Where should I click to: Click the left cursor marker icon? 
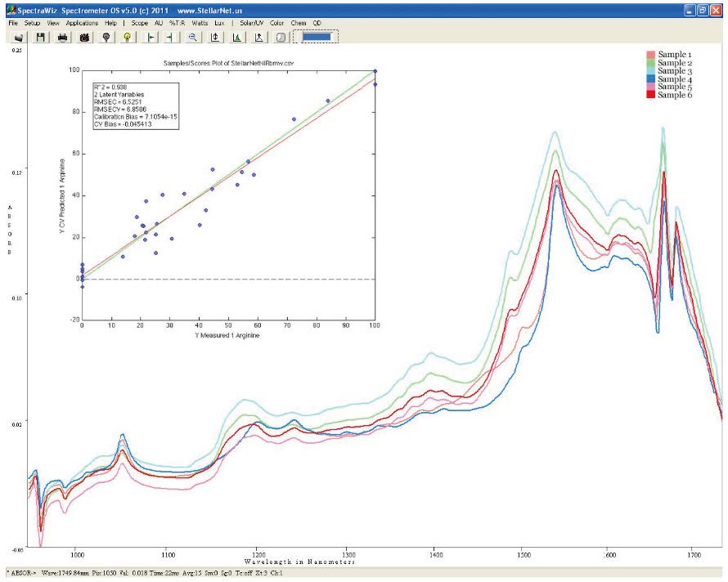point(151,37)
